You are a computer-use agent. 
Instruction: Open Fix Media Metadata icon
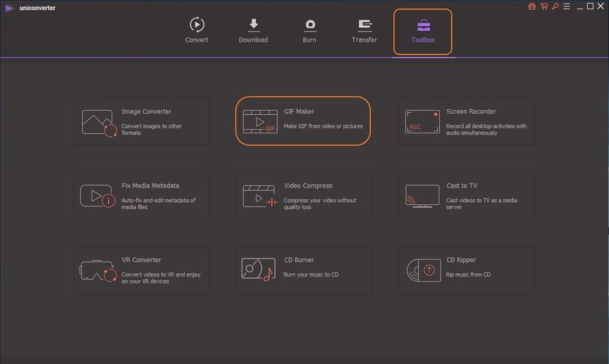coord(98,196)
